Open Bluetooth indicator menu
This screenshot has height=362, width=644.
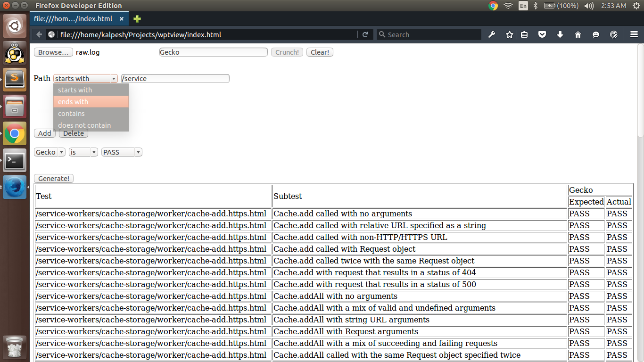click(536, 6)
